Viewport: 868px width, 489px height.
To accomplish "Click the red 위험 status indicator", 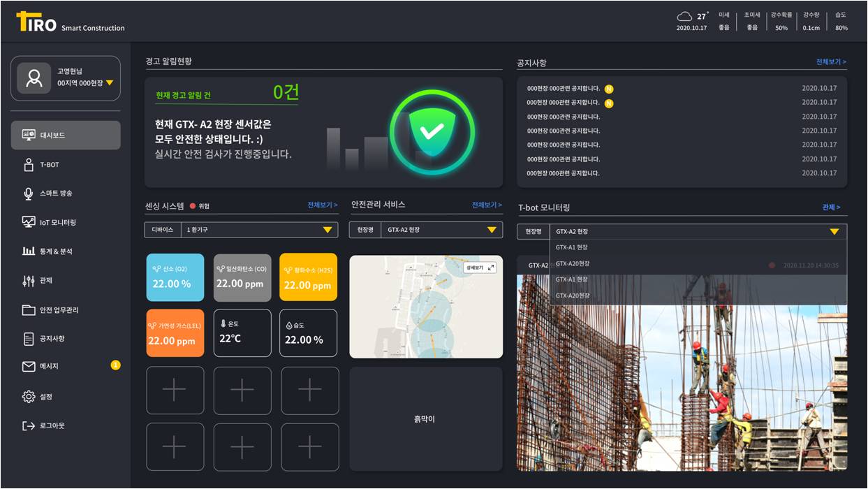I will pos(193,206).
